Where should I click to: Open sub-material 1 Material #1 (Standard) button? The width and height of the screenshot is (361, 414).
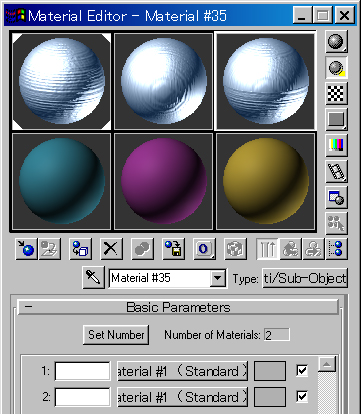[x=182, y=371]
